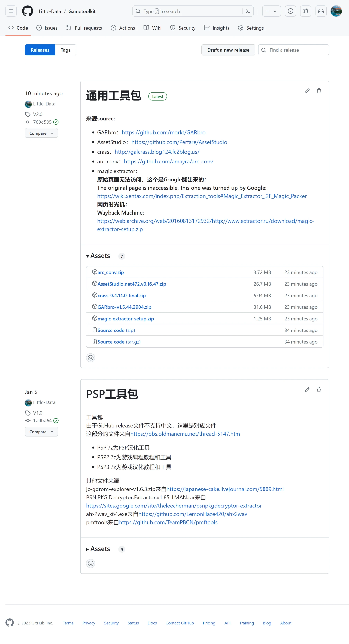The width and height of the screenshot is (349, 644).
Task: Switch to the Code tab
Action: pos(18,28)
